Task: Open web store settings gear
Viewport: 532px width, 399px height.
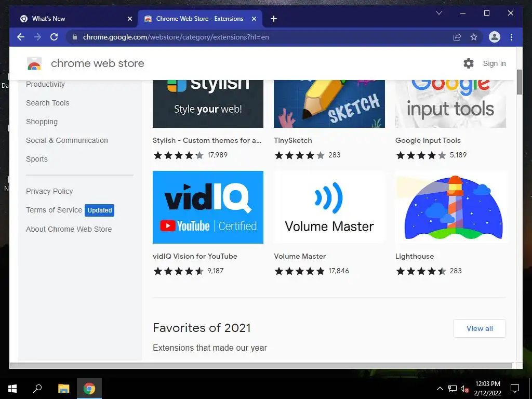Action: [x=468, y=63]
